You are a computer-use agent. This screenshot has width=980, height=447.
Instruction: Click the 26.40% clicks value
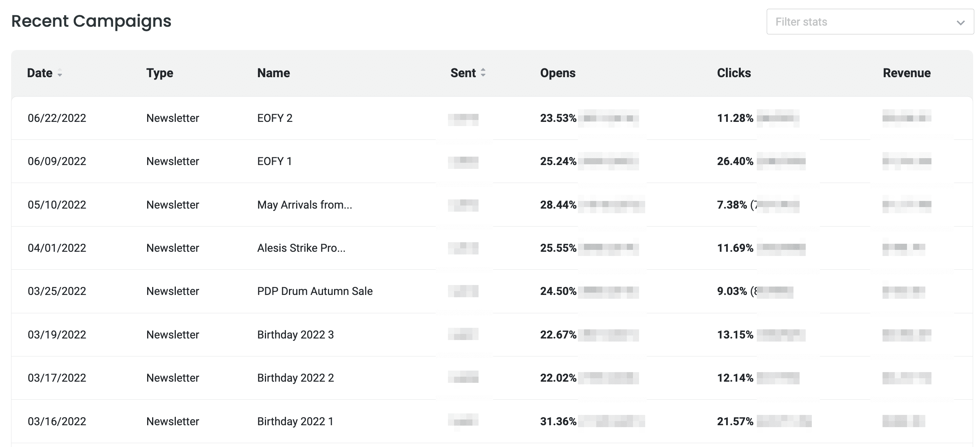tap(735, 161)
